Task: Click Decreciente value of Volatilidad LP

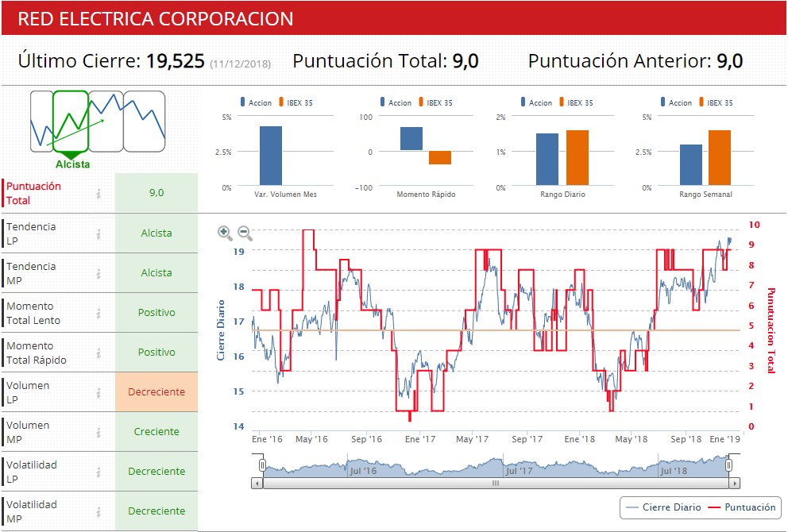Action: pyautogui.click(x=156, y=471)
